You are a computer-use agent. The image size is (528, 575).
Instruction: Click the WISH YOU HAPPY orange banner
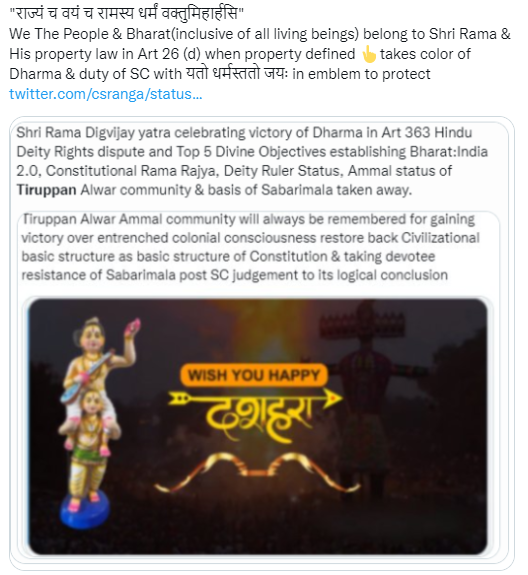(253, 376)
